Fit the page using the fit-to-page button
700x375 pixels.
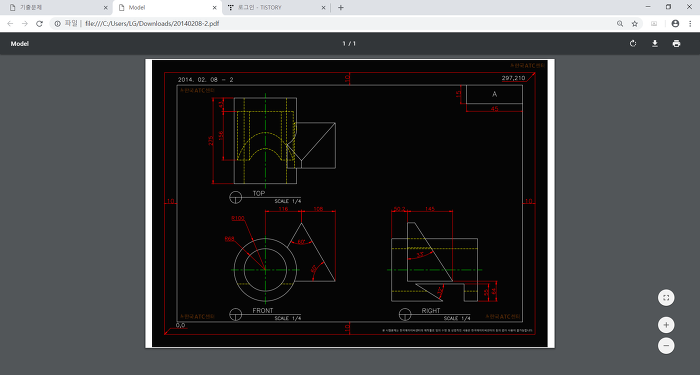point(666,298)
